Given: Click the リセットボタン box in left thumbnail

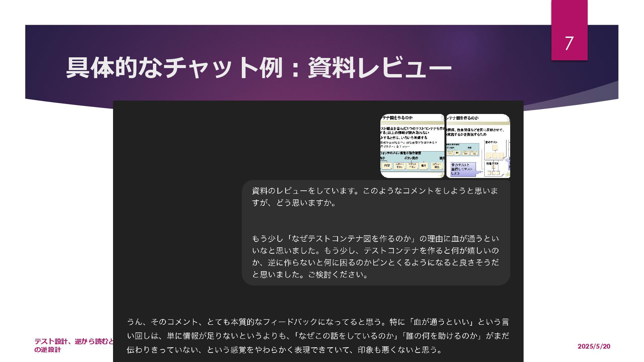Looking at the screenshot, I should coord(412,166).
